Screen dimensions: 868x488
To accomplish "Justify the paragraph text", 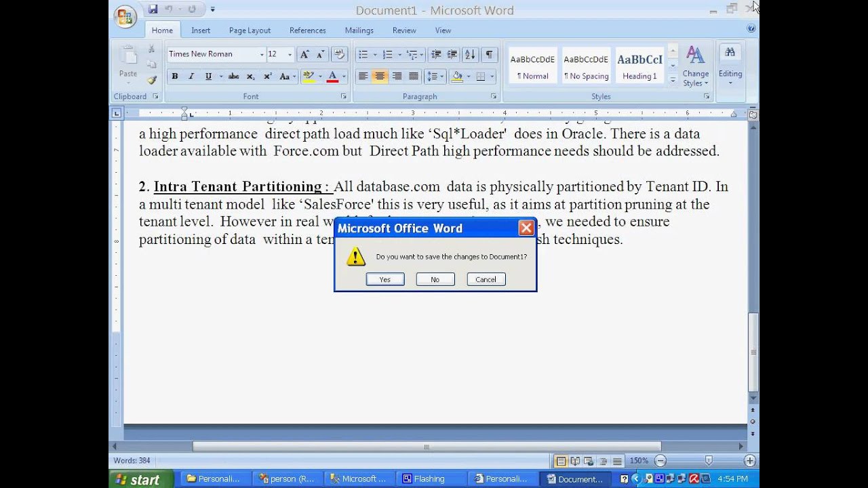I will pos(413,77).
